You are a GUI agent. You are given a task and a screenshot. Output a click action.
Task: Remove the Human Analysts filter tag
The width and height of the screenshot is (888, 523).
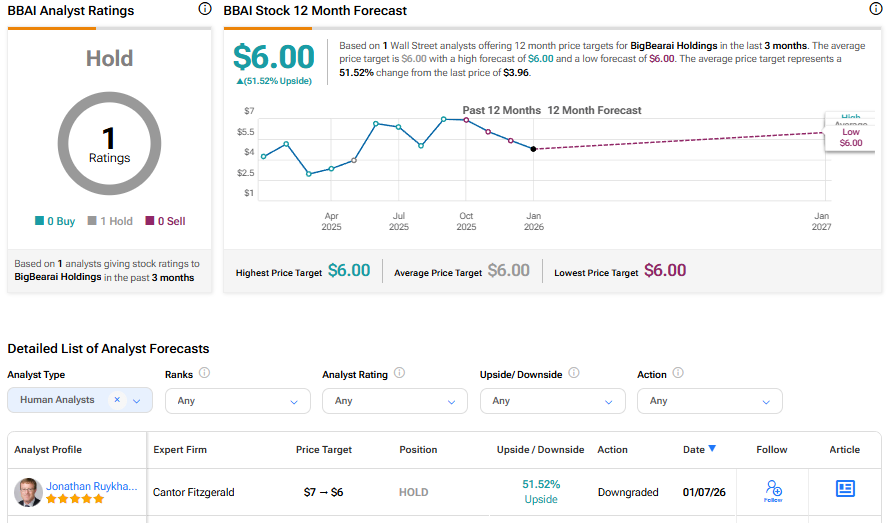pyautogui.click(x=117, y=400)
